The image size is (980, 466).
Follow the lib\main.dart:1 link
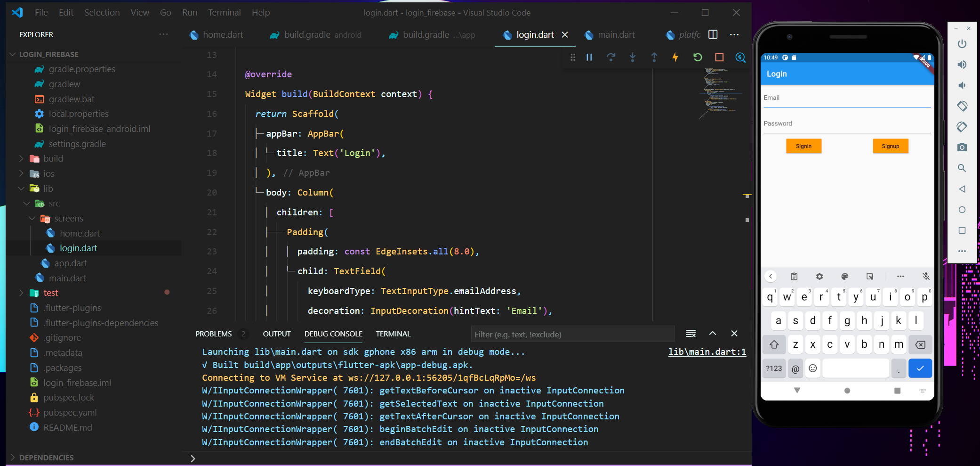[x=707, y=352]
